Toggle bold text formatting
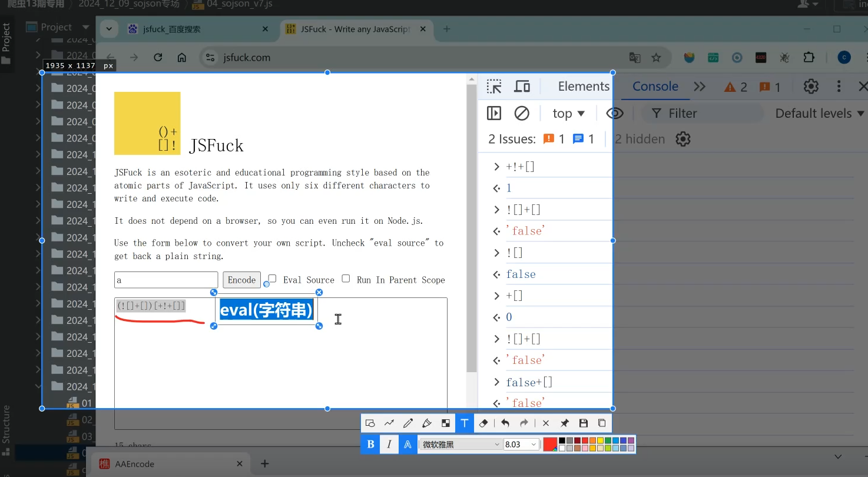Viewport: 868px width, 477px height. point(370,445)
